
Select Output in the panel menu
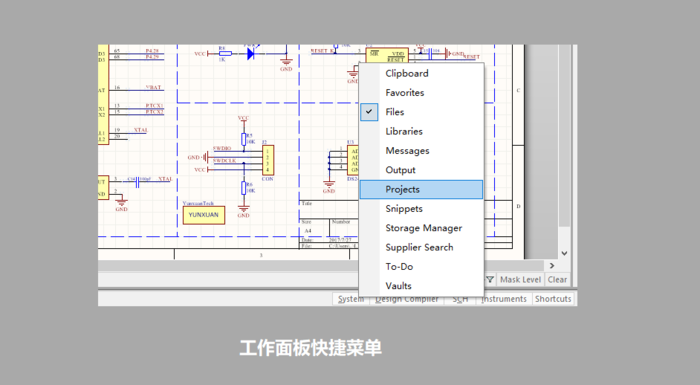tap(421, 170)
